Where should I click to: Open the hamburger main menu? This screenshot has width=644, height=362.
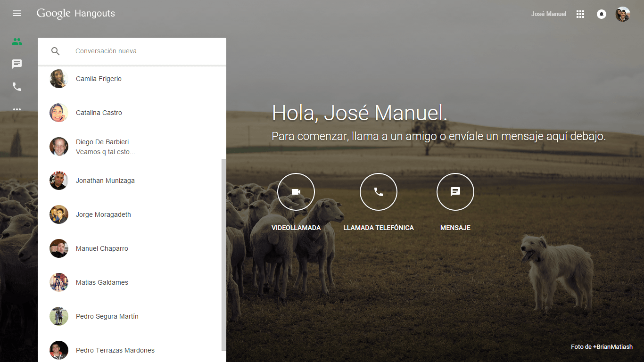point(17,13)
